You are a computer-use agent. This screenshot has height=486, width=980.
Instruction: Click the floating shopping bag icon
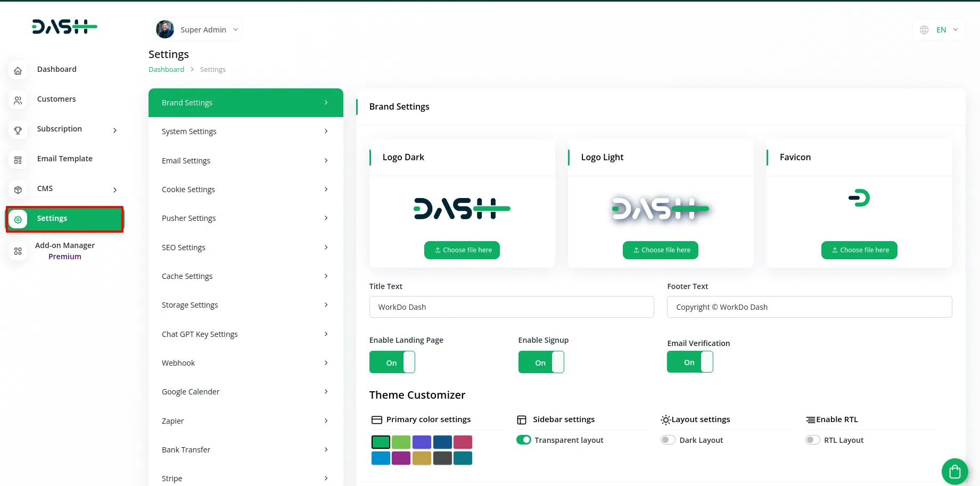955,472
